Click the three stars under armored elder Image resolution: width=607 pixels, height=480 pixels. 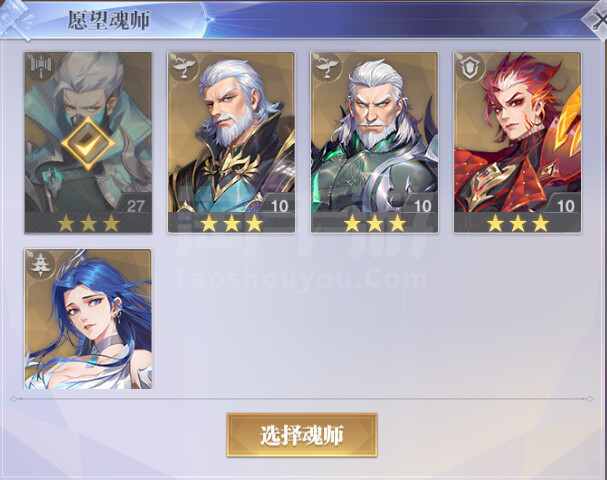click(x=374, y=223)
